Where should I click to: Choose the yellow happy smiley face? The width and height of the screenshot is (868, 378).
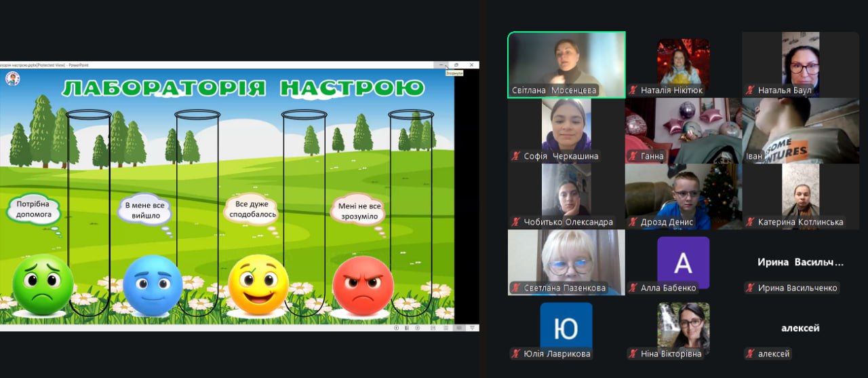click(x=258, y=285)
